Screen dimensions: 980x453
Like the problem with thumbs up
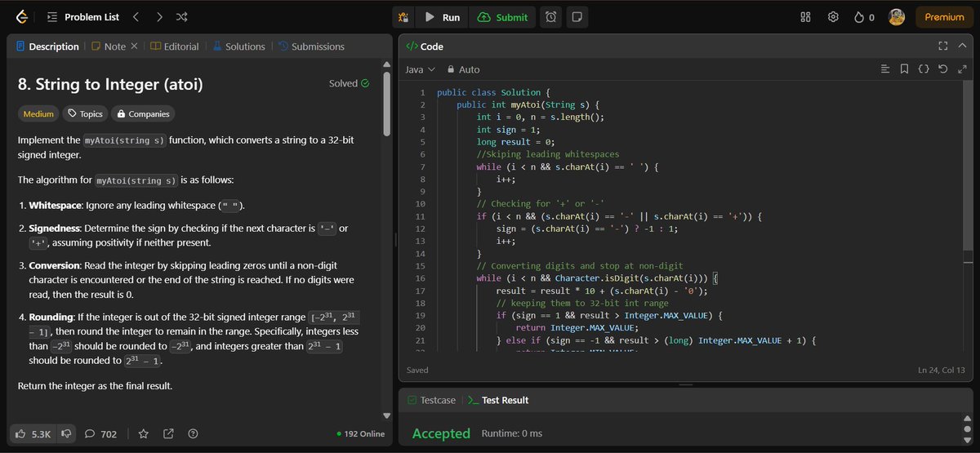click(34, 434)
